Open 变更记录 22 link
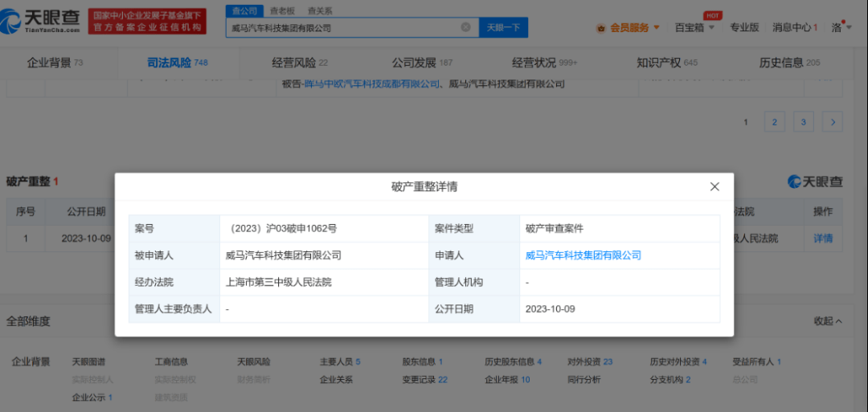868x412 pixels. coord(424,380)
